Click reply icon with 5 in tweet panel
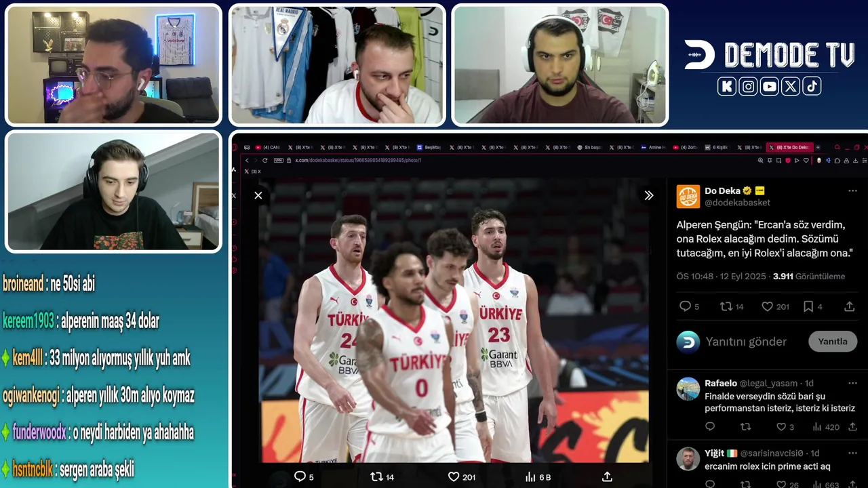 point(689,306)
